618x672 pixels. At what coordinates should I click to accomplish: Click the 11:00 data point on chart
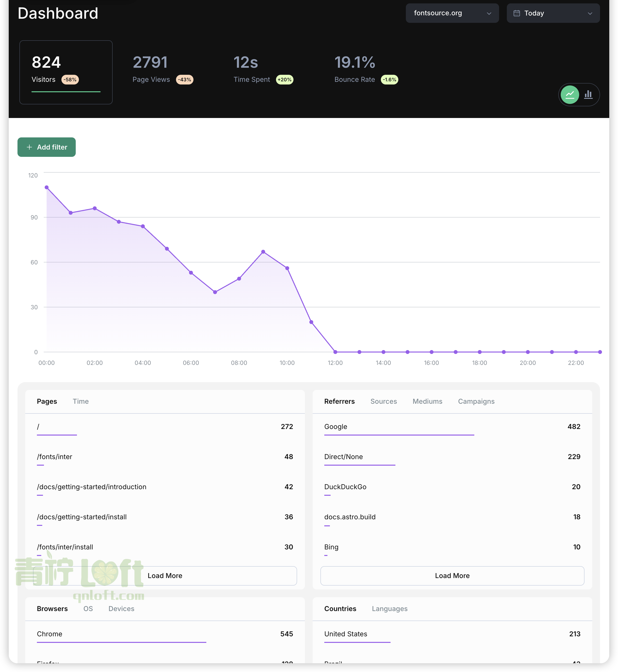[x=311, y=322]
